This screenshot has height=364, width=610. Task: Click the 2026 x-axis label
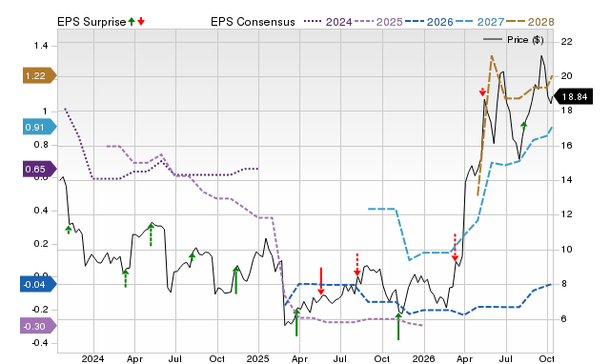[x=423, y=358]
